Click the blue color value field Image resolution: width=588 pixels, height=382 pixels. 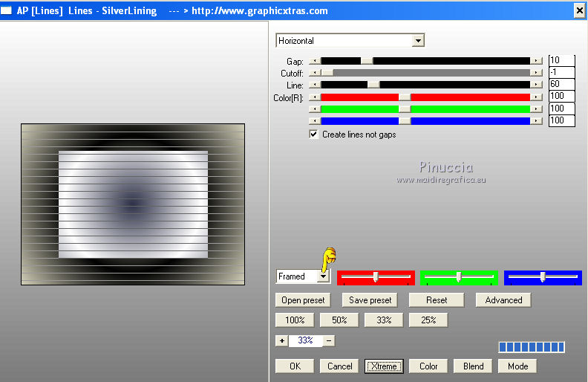click(x=561, y=120)
